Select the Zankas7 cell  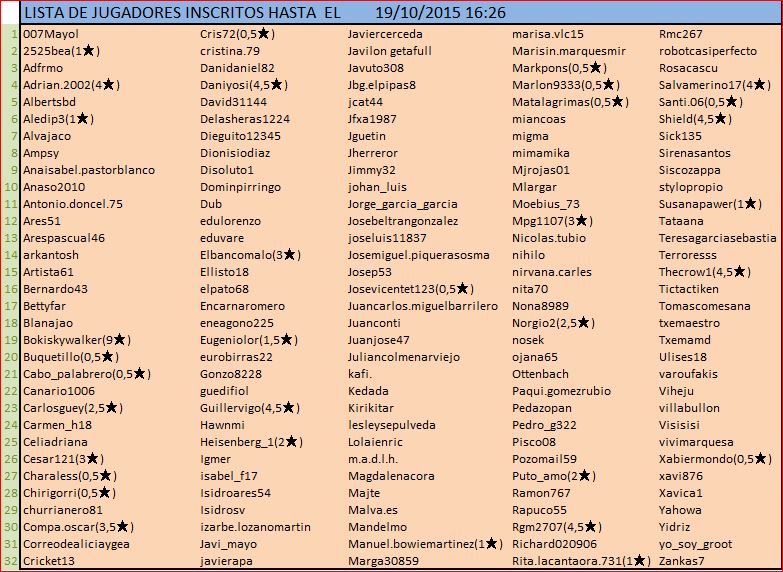tap(682, 561)
